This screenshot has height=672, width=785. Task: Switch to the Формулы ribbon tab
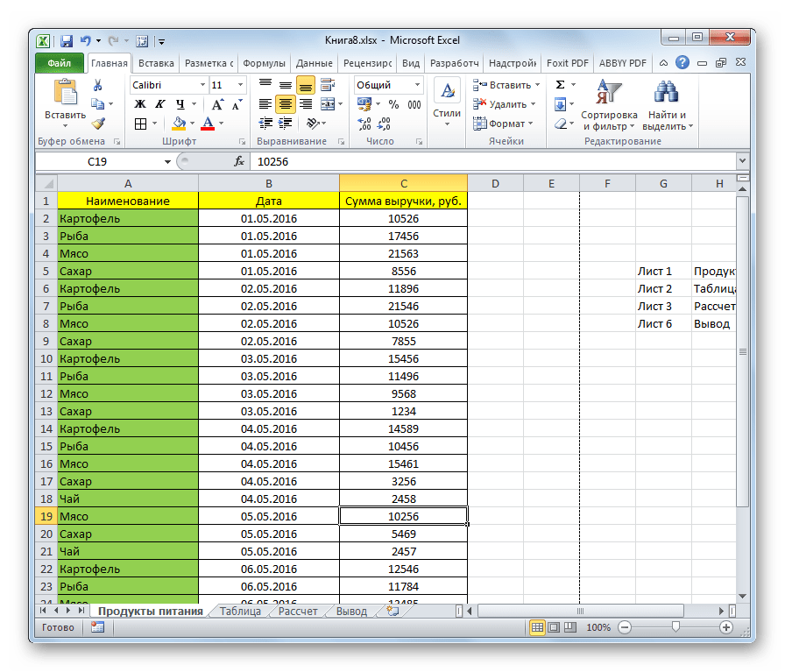tap(263, 63)
